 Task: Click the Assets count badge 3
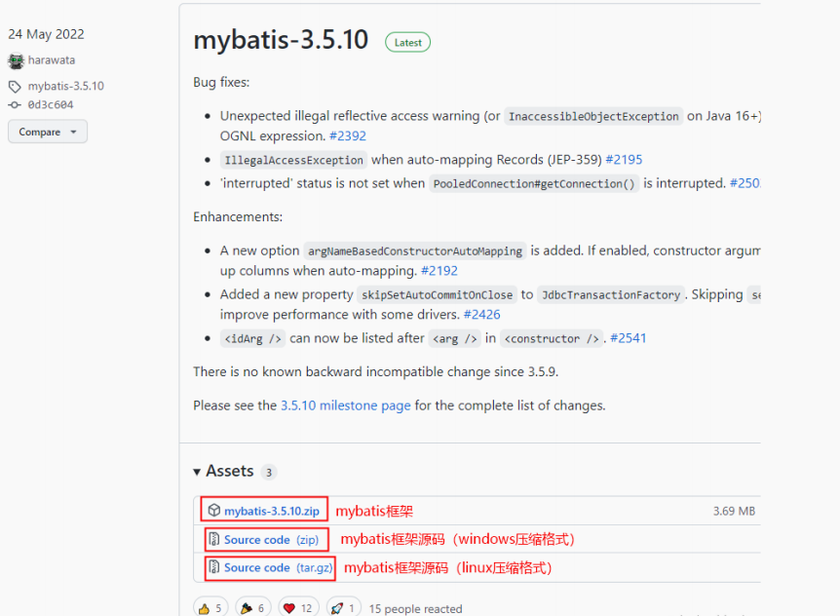click(269, 472)
